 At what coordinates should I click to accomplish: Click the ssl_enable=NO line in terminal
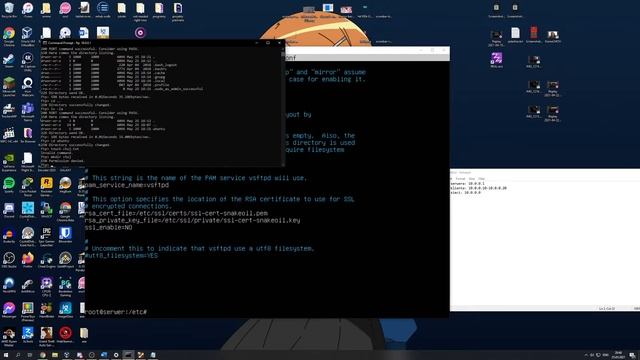[109, 227]
